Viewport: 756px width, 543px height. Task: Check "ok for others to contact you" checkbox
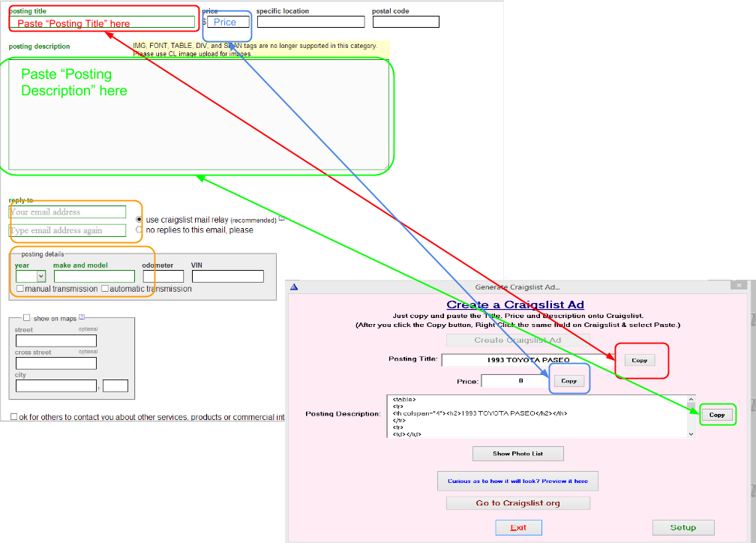[x=14, y=417]
